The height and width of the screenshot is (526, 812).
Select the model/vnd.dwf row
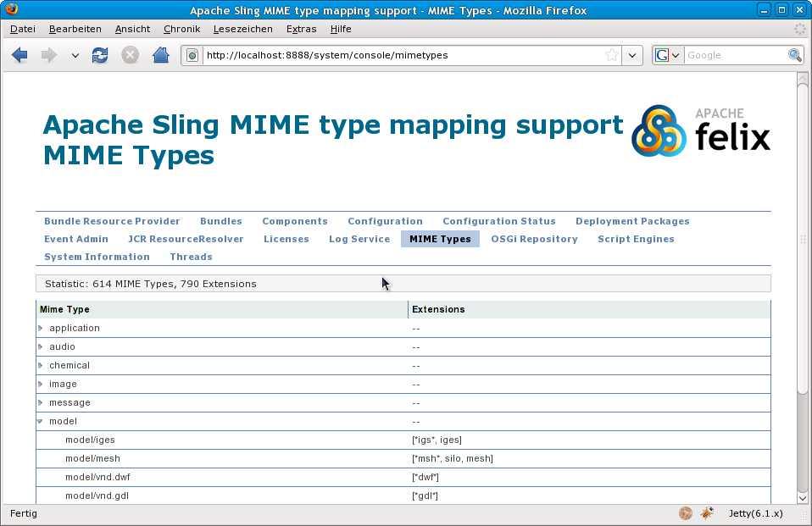click(x=403, y=478)
